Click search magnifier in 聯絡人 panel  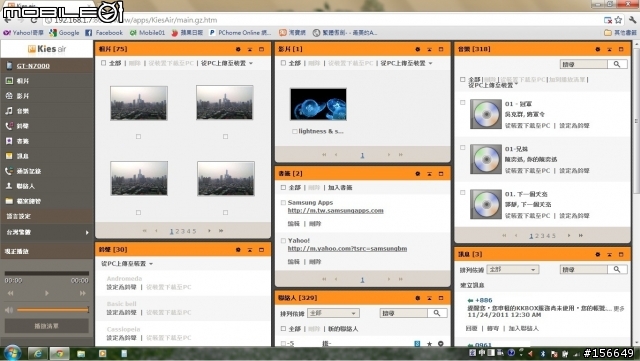tap(437, 313)
